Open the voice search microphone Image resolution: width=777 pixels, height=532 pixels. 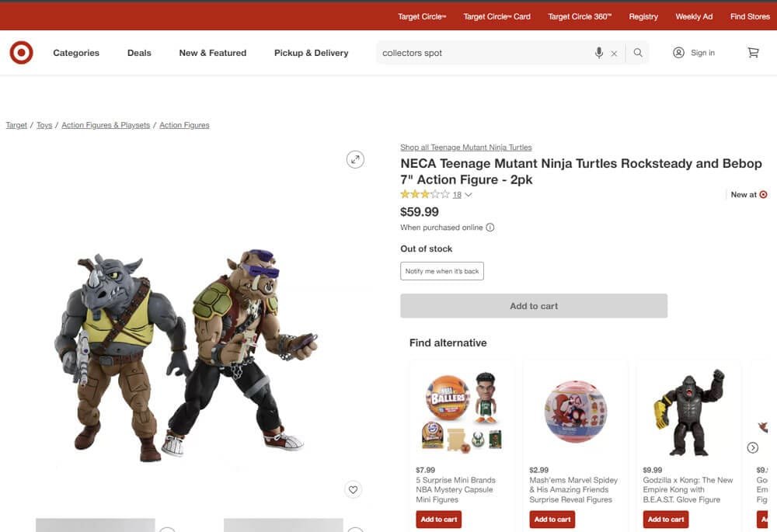(598, 52)
